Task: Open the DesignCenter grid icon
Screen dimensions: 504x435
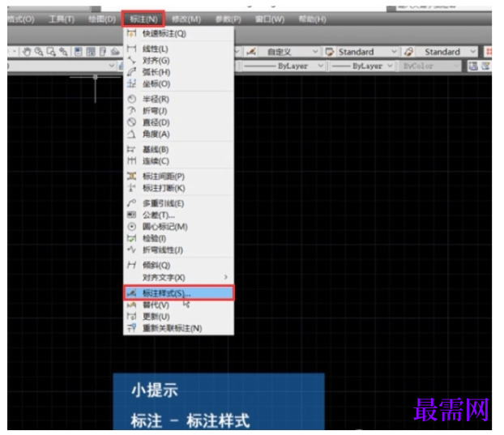Action: [x=91, y=52]
